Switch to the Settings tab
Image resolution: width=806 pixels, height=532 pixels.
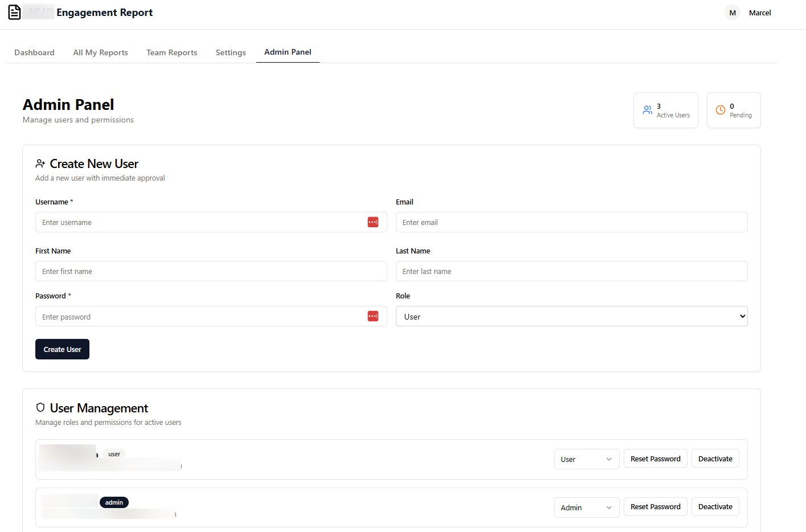pyautogui.click(x=230, y=52)
